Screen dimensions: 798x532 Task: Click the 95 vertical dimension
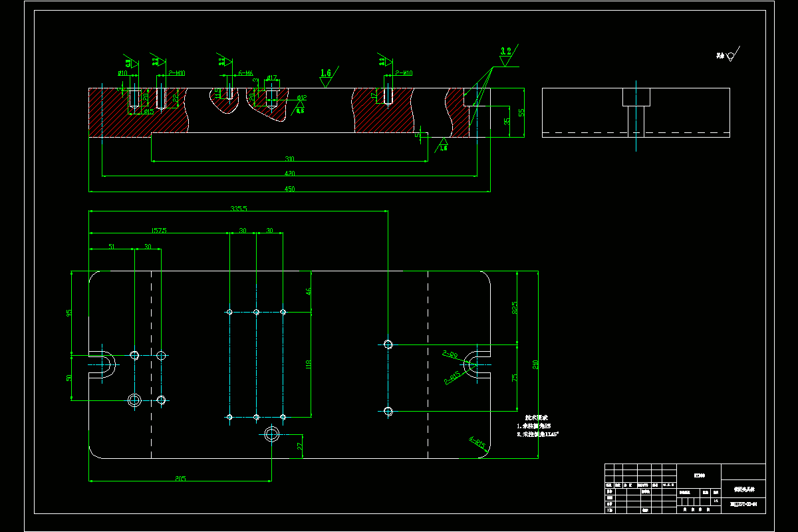(68, 313)
